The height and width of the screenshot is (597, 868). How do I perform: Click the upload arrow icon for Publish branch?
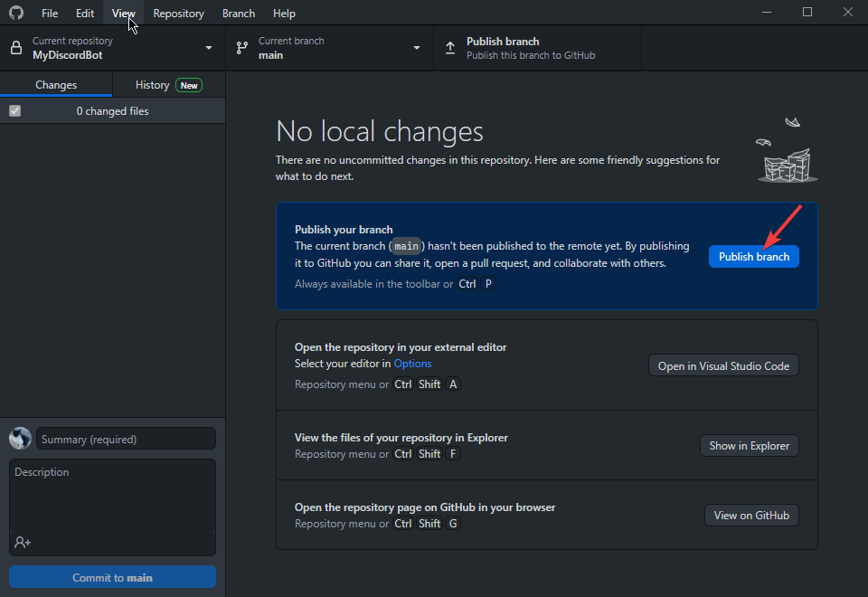450,48
